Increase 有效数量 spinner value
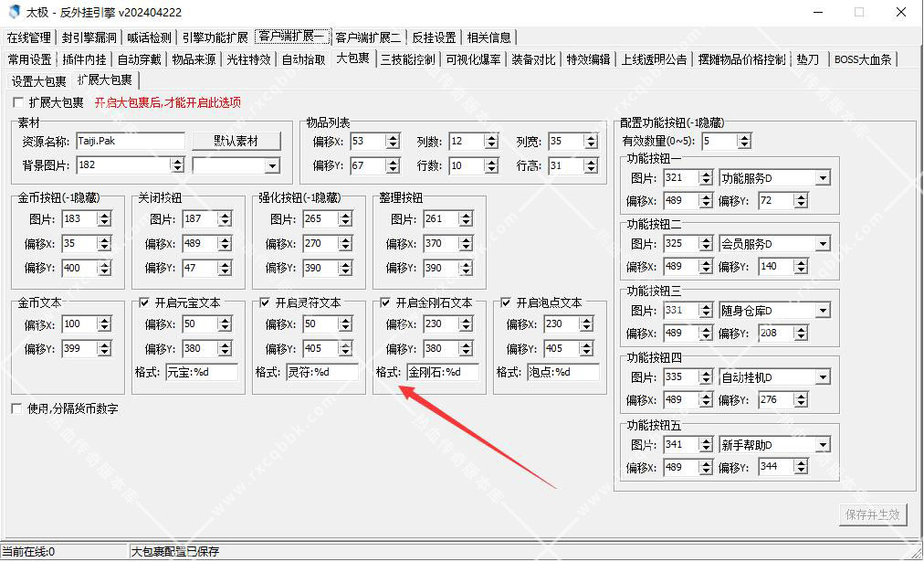 [744, 138]
